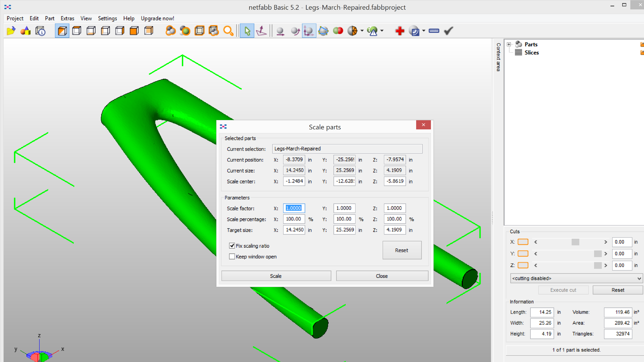Open the Extras menu

point(67,18)
